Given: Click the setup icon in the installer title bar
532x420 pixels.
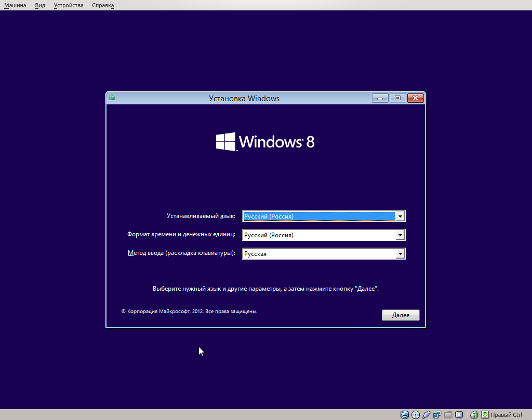Looking at the screenshot, I should pyautogui.click(x=111, y=98).
